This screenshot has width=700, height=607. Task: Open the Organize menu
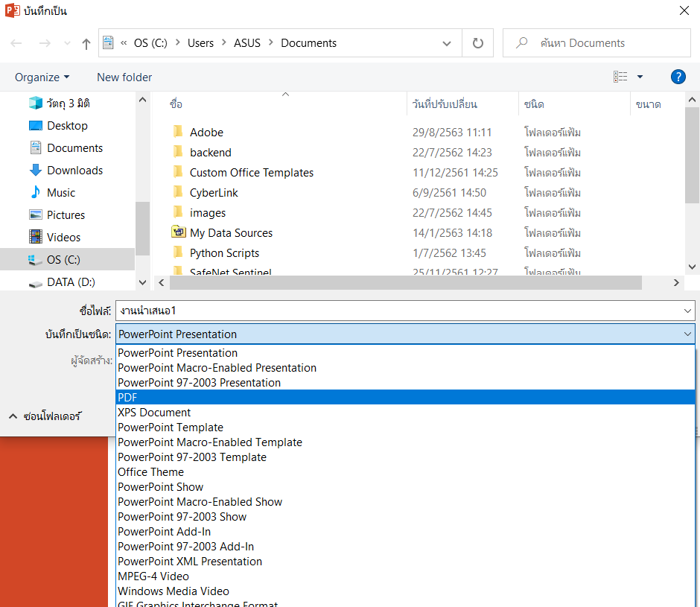pos(42,77)
